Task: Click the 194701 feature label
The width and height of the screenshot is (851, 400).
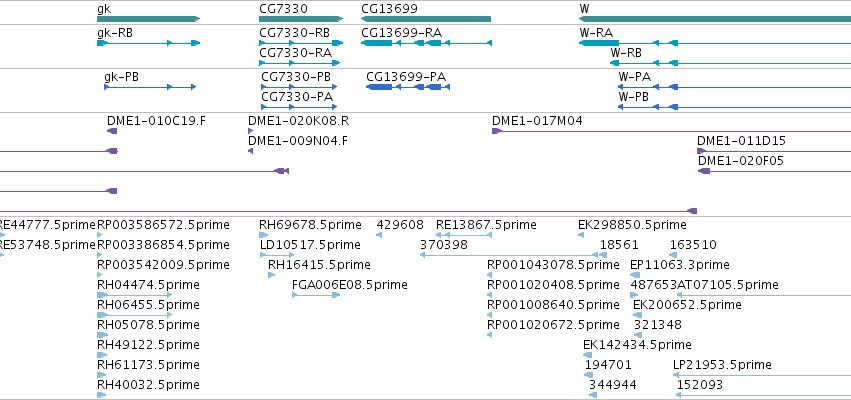Action: [608, 365]
